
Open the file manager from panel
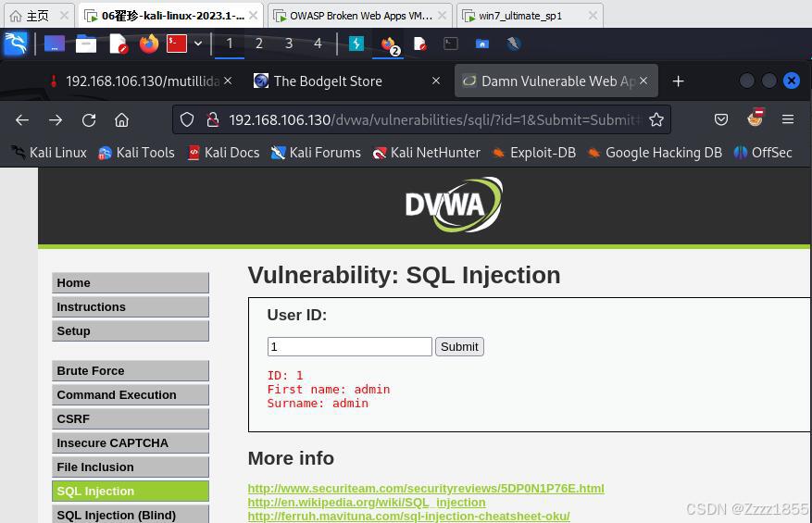(86, 44)
